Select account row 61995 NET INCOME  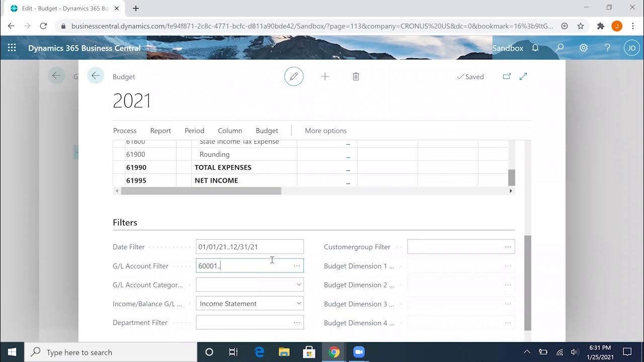pos(310,180)
